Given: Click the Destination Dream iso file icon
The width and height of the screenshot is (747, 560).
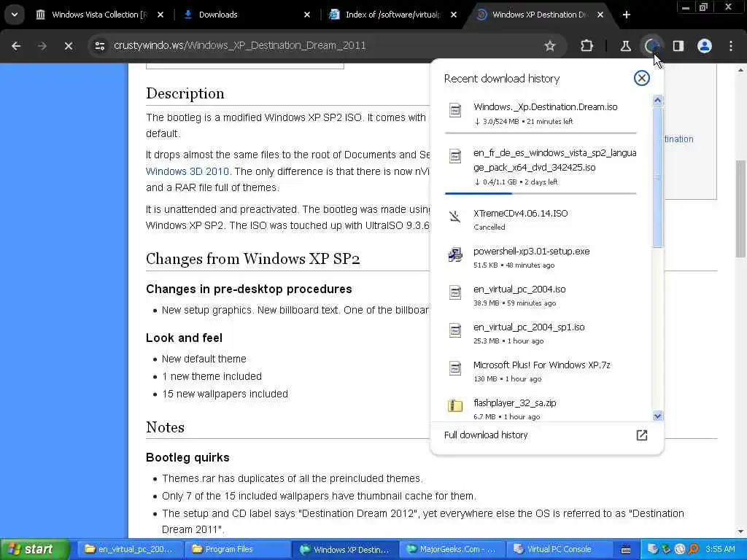Looking at the screenshot, I should tap(455, 110).
